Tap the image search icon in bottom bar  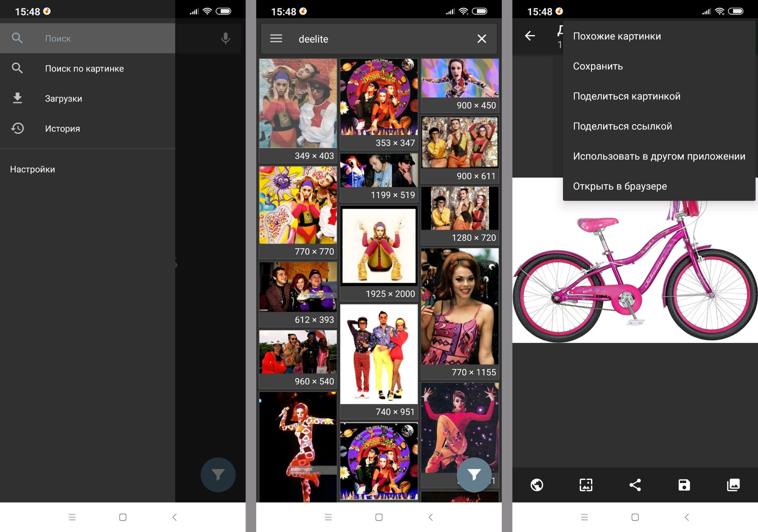click(x=586, y=485)
